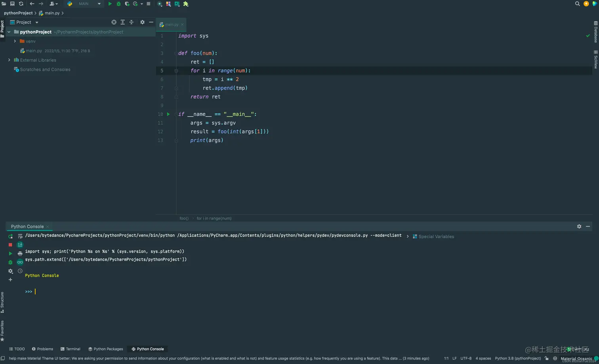The height and width of the screenshot is (364, 599).
Task: Navigate back with the left arrow icon
Action: (32, 4)
